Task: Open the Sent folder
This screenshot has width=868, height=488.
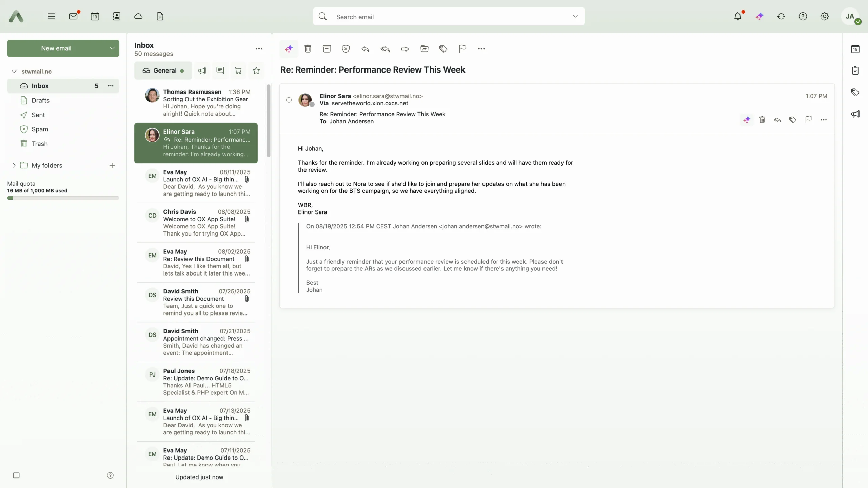Action: pos(38,115)
